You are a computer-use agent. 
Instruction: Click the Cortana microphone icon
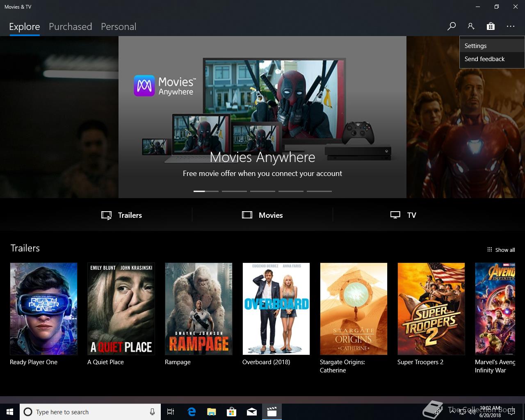tap(152, 412)
